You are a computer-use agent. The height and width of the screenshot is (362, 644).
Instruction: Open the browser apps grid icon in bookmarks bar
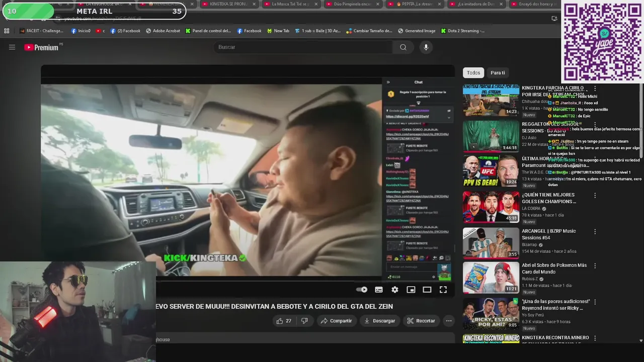point(7,31)
